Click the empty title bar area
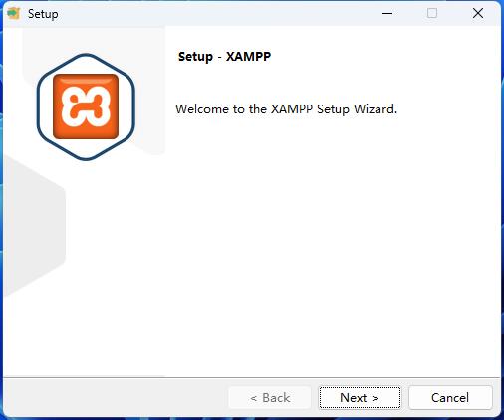This screenshot has height=420, width=504. coord(216,14)
